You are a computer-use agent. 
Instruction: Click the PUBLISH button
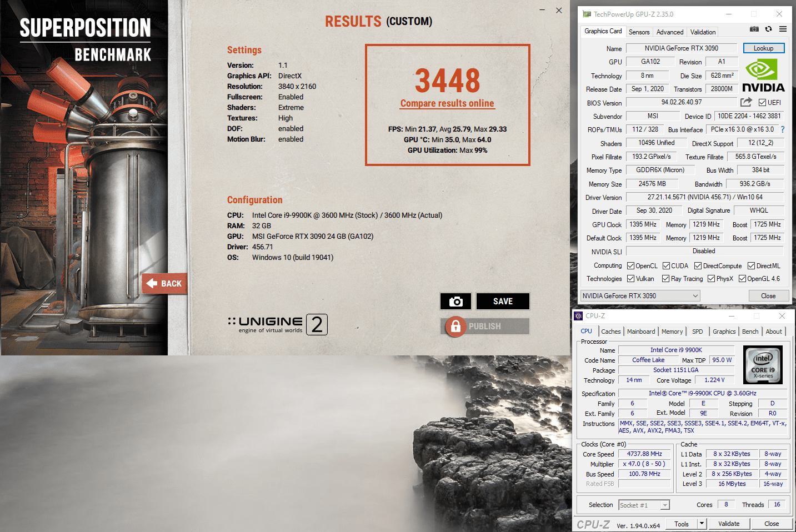click(x=485, y=327)
